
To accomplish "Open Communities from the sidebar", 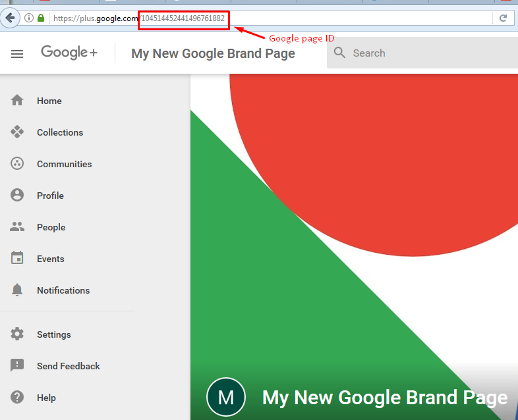I will pos(65,164).
